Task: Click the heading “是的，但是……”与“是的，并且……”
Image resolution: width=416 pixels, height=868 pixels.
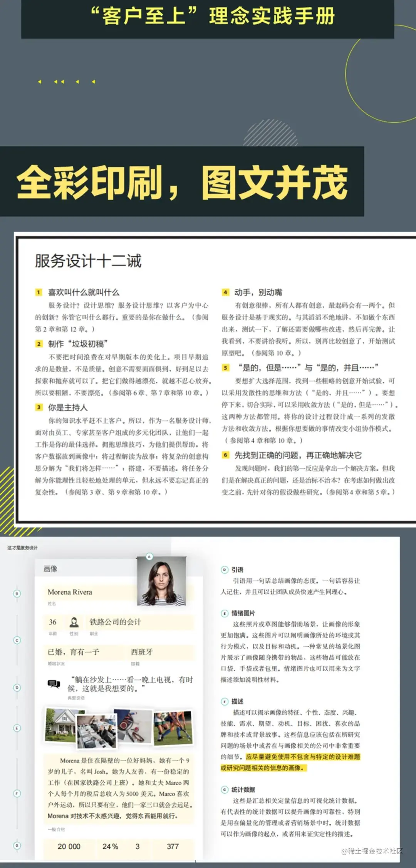Action: tap(308, 368)
